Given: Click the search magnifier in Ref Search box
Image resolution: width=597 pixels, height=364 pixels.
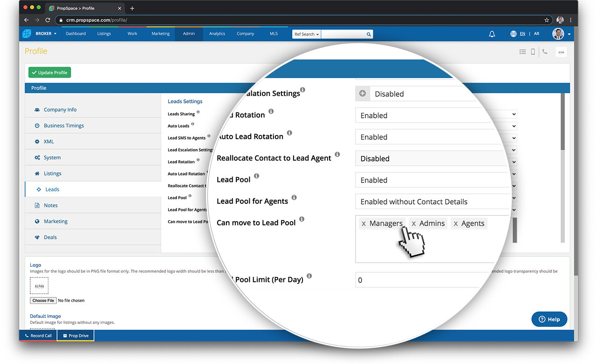Looking at the screenshot, I should point(369,34).
